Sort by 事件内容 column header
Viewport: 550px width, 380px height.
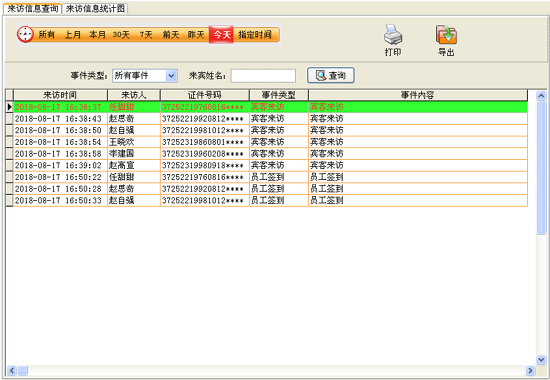[418, 95]
